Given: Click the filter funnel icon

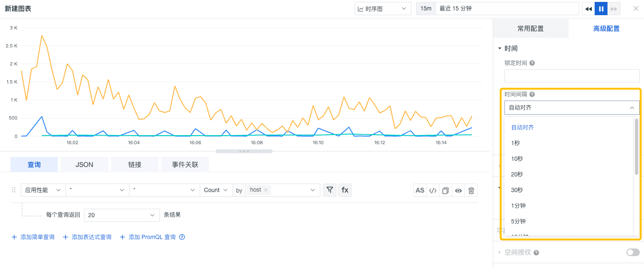Looking at the screenshot, I should click(329, 190).
